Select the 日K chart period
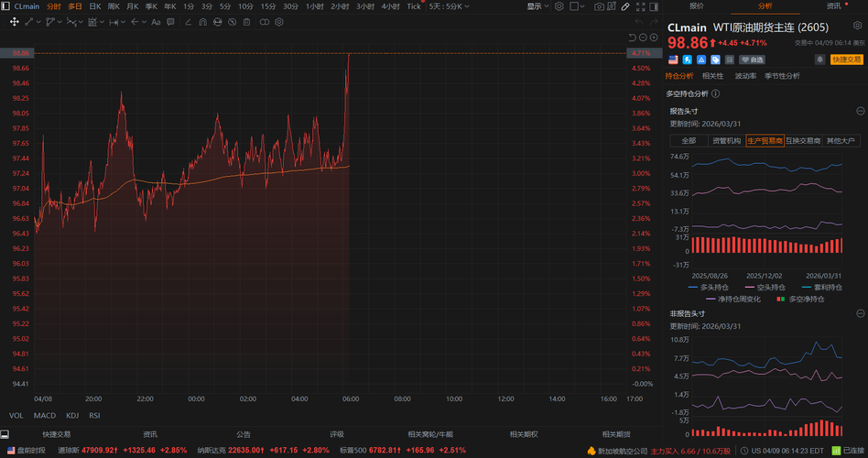The height and width of the screenshot is (458, 868). click(x=95, y=6)
